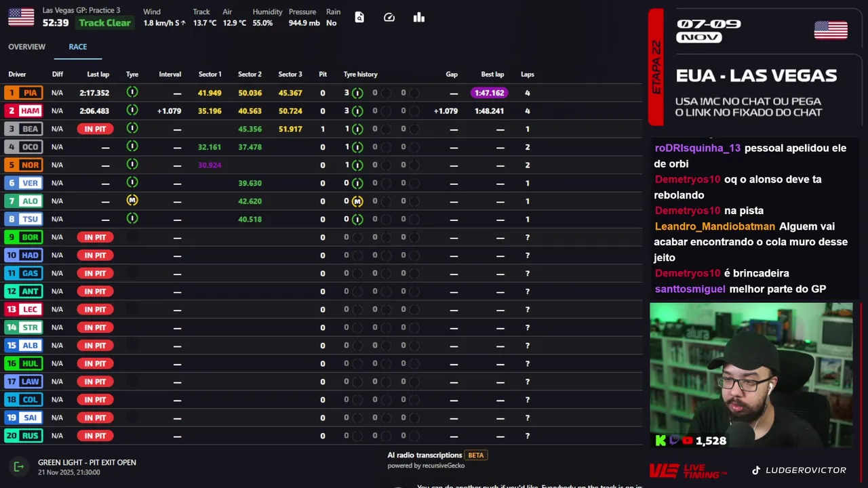Click chat username roDRIsquinha_13
Screen dimensions: 868x488
(697, 148)
